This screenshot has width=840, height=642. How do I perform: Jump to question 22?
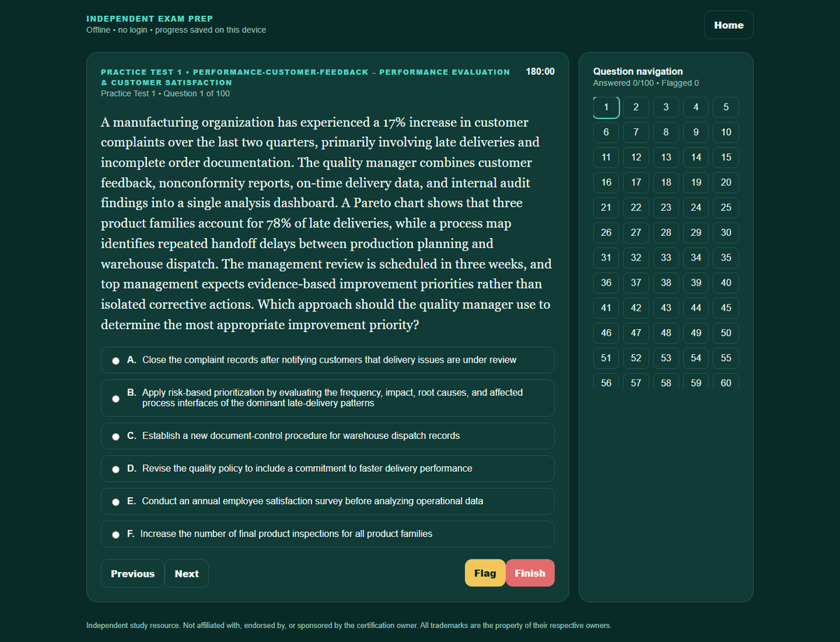pos(636,208)
